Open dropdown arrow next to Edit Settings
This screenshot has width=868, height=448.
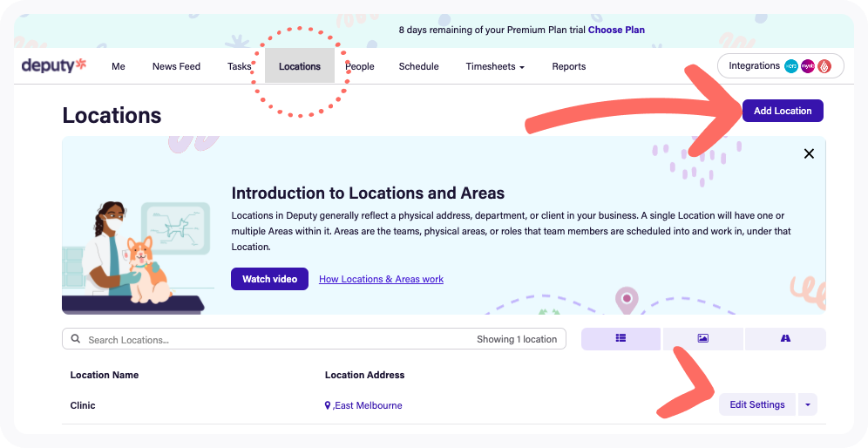pos(808,404)
